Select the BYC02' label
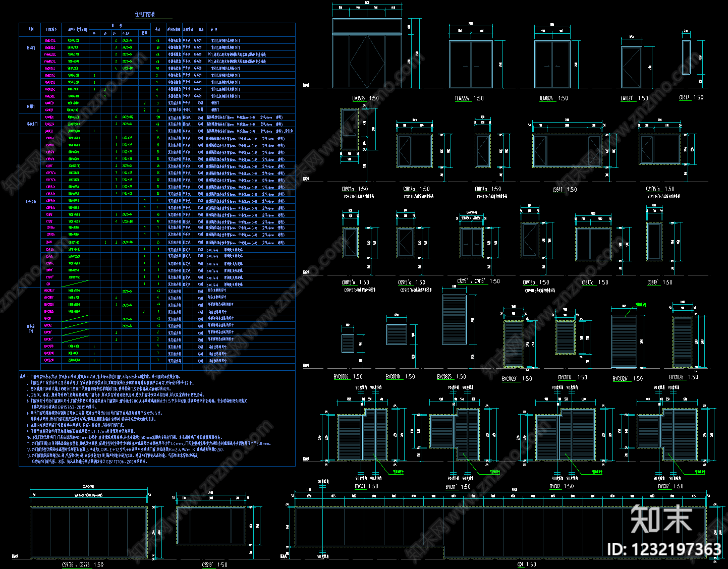This screenshot has width=728, height=569. 664,486
